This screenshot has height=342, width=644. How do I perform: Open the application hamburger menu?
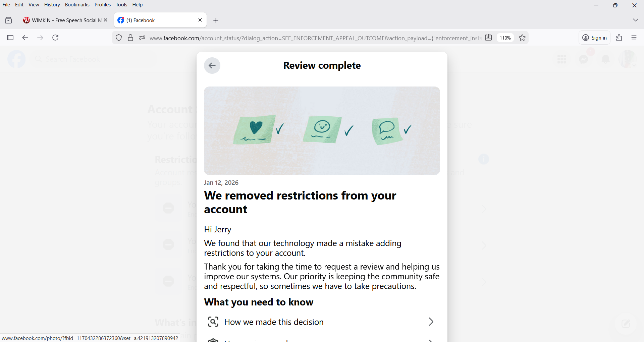pyautogui.click(x=634, y=38)
